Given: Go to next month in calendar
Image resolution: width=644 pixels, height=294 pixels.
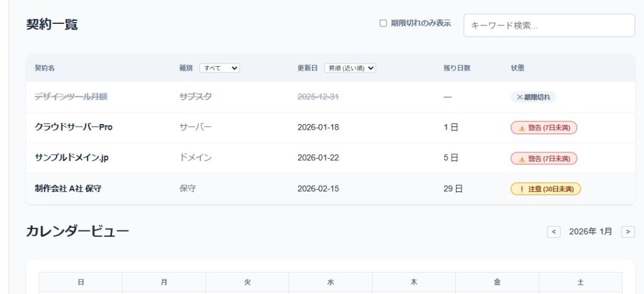Looking at the screenshot, I should [628, 232].
